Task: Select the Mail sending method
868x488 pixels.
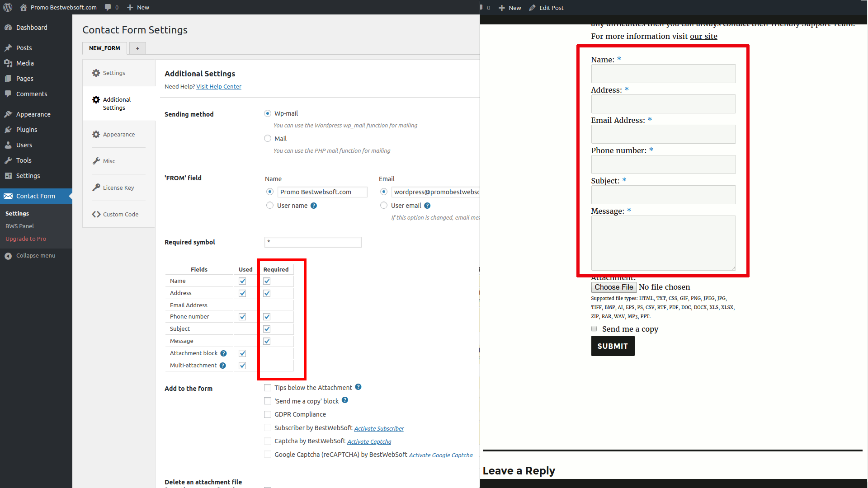Action: click(268, 139)
